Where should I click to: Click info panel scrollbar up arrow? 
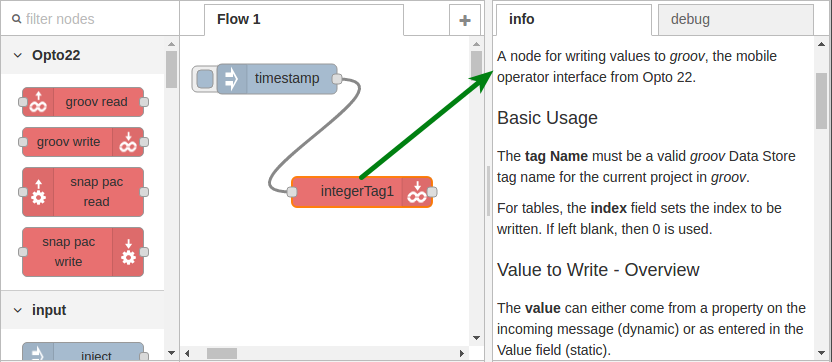(821, 44)
